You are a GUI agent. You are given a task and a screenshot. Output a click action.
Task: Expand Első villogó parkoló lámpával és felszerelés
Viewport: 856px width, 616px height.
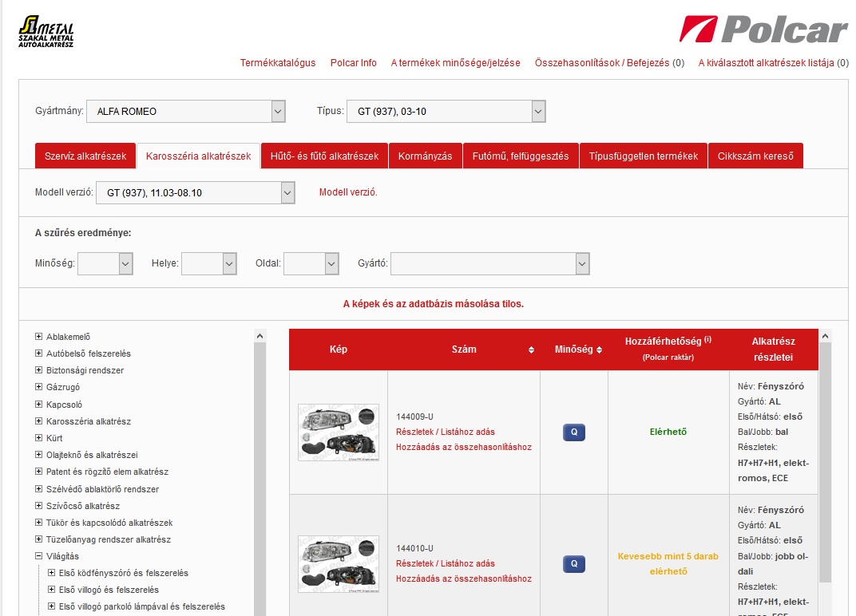click(51, 606)
